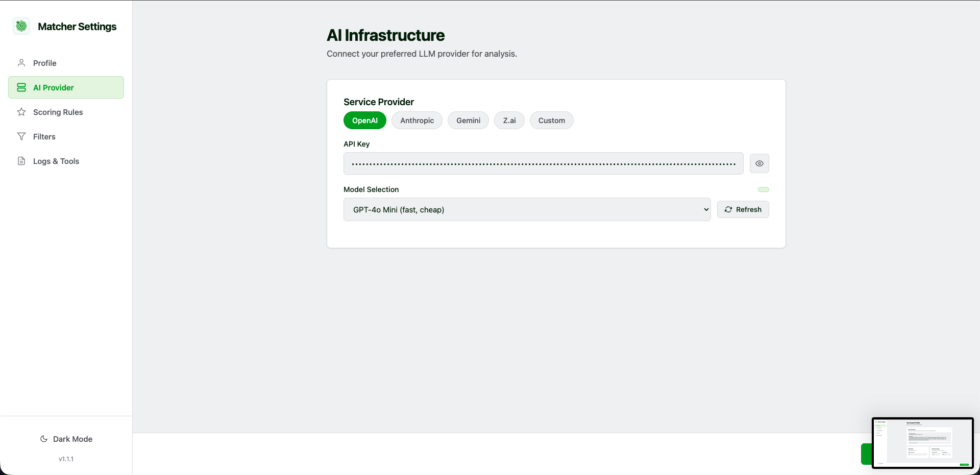Click the AI Provider stack icon
Image resolution: width=980 pixels, height=475 pixels.
tap(21, 87)
